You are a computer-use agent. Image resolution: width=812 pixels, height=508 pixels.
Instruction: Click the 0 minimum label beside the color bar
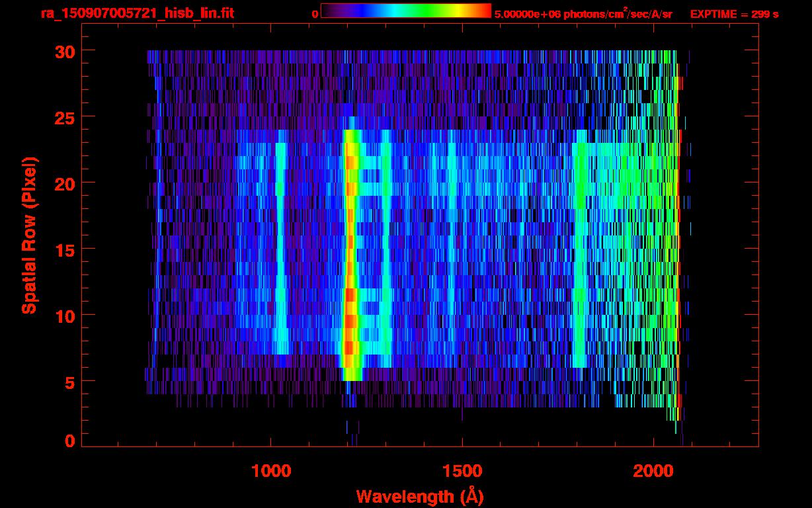tap(316, 13)
